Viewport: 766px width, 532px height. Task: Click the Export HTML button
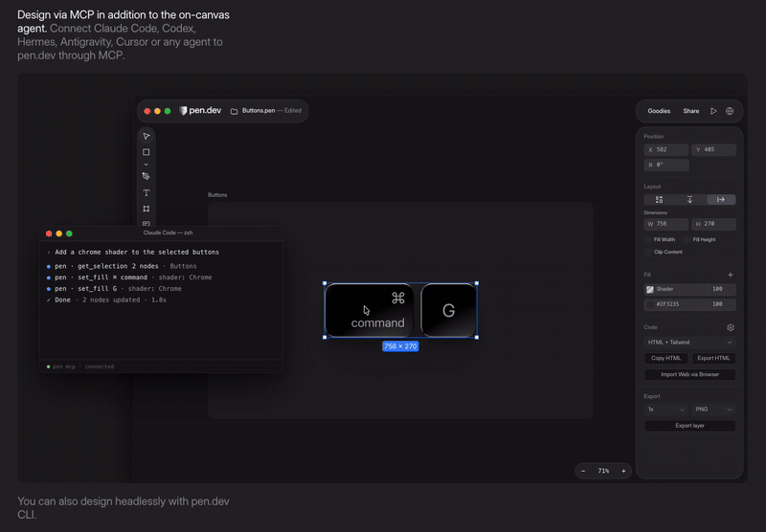click(713, 358)
